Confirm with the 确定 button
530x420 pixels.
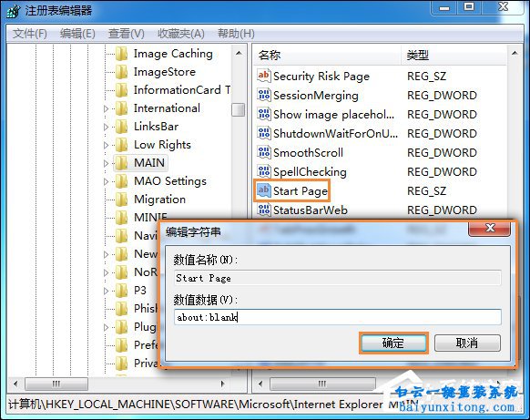point(393,343)
